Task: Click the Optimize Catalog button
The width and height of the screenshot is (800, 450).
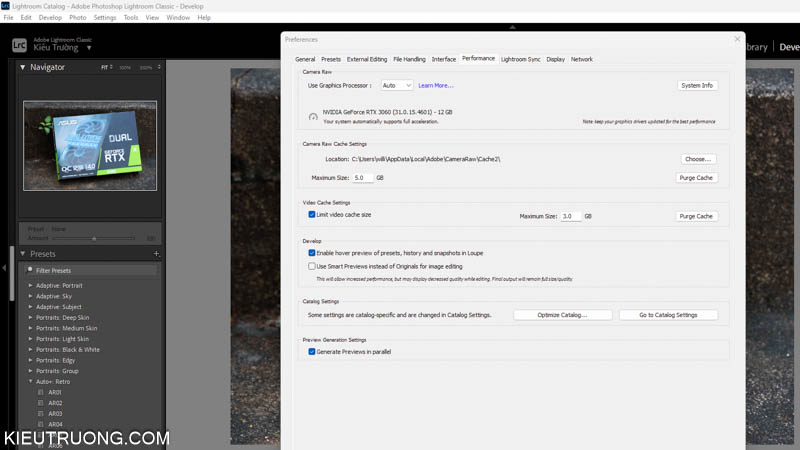Action: click(x=562, y=315)
